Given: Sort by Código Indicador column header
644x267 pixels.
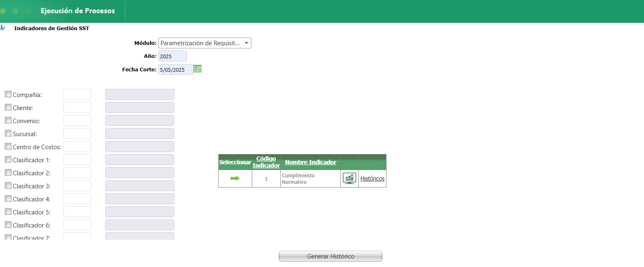Looking at the screenshot, I should pos(266,162).
